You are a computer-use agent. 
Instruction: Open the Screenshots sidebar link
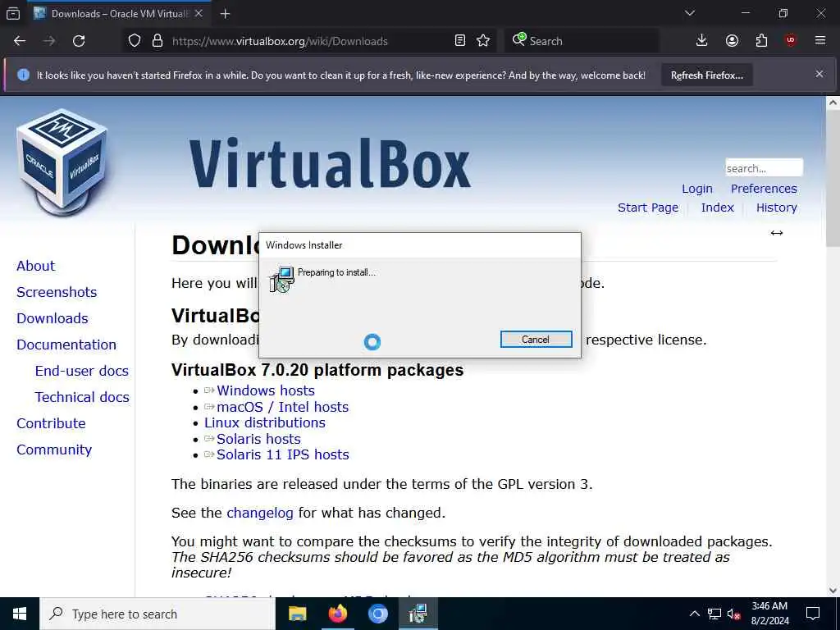57,292
